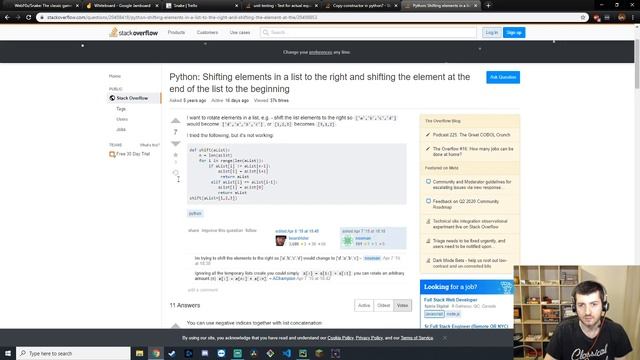The image size is (640, 360).
Task: Open the Chrome menu with three dots
Action: [x=633, y=17]
